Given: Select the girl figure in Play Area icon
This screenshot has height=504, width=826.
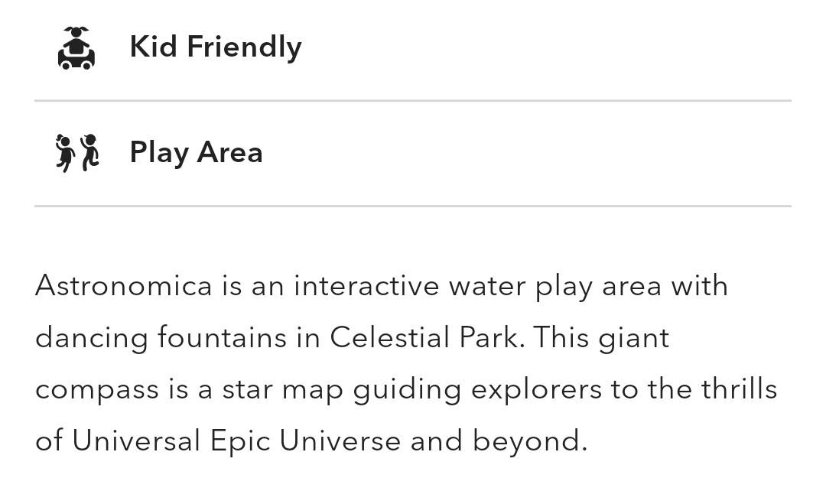Looking at the screenshot, I should tap(65, 153).
